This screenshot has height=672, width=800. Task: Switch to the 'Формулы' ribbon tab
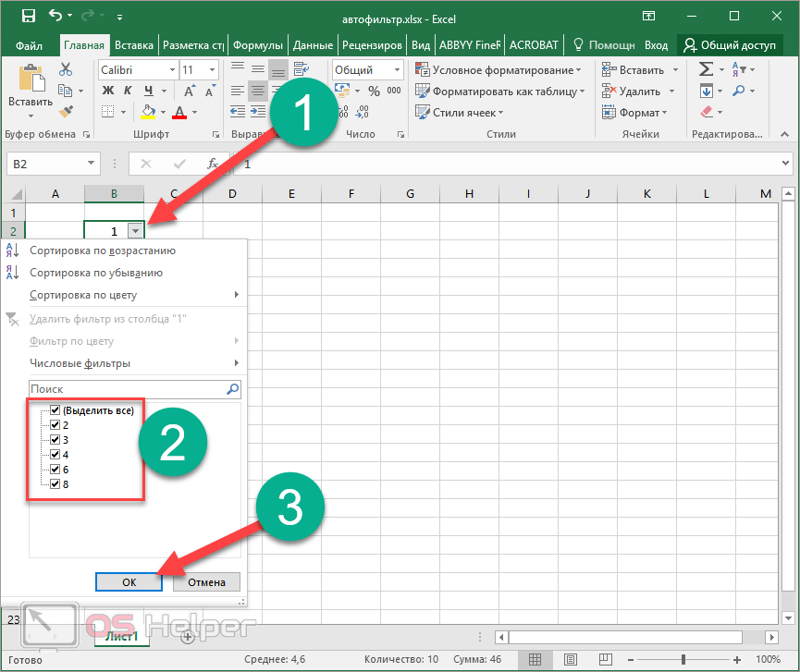point(257,45)
